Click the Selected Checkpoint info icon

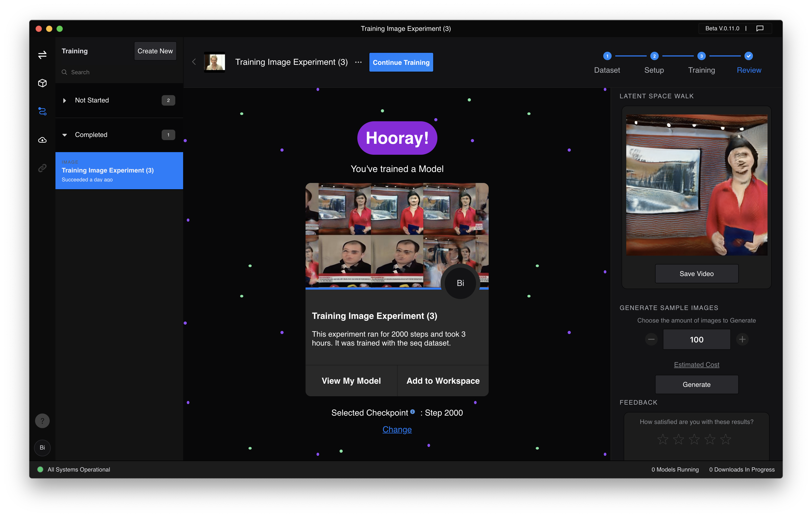412,411
